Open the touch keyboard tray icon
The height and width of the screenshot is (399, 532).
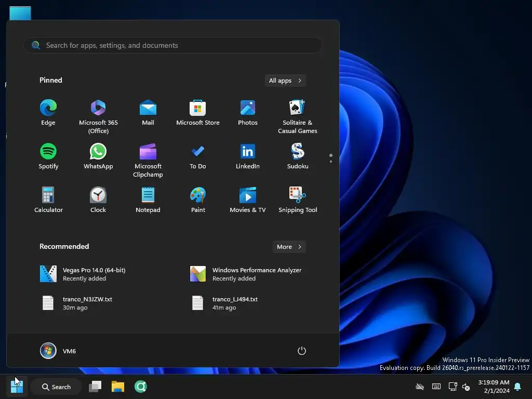436,387
